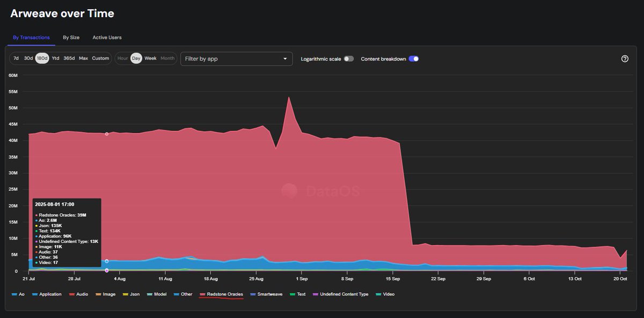644x318 pixels.
Task: Click the 1 Sep x-axis label
Action: [302, 279]
